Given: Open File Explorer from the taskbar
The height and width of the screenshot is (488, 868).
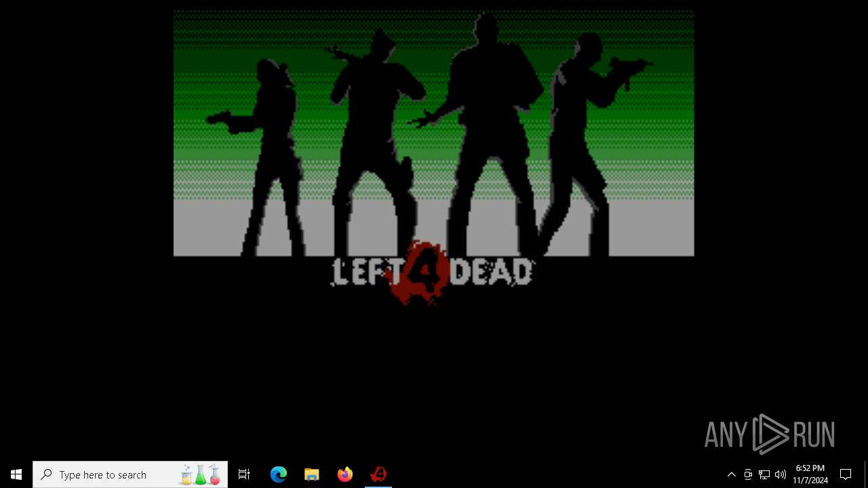Looking at the screenshot, I should tap(312, 474).
